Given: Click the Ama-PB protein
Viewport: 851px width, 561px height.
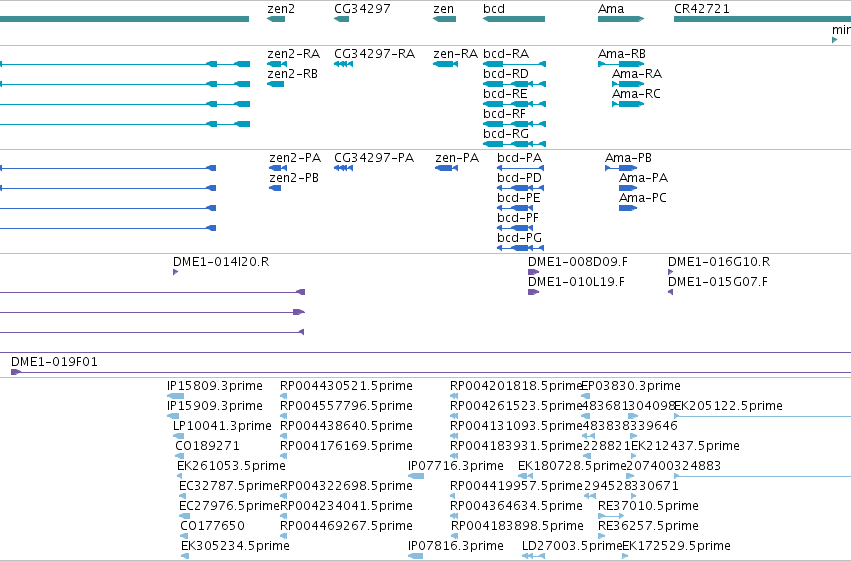Looking at the screenshot, I should tap(621, 168).
